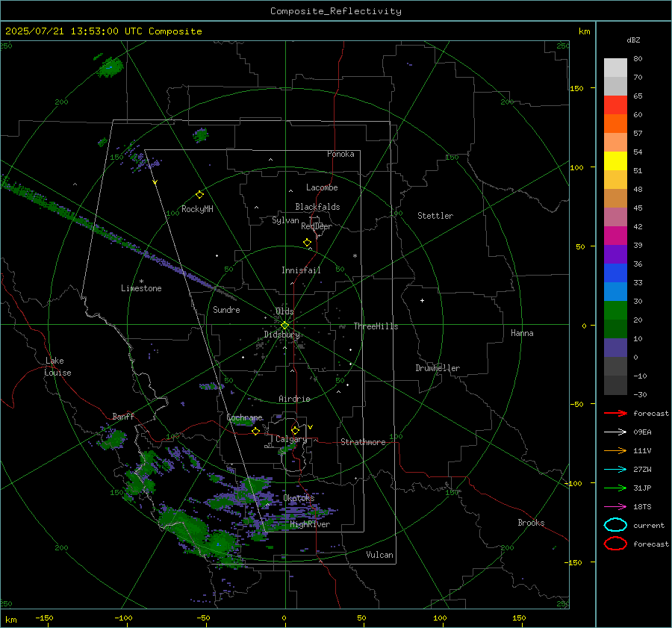Click the current legend label
The height and width of the screenshot is (628, 672).
coord(649,525)
